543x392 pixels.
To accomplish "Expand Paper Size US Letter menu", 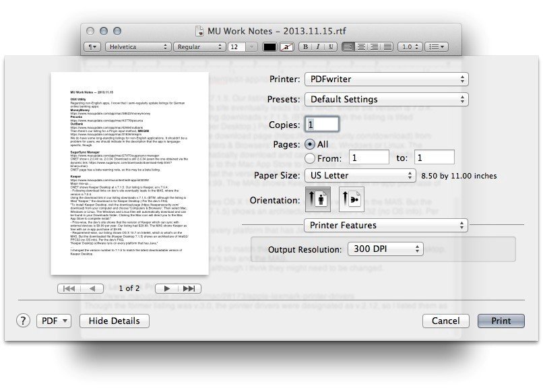I will coord(360,176).
